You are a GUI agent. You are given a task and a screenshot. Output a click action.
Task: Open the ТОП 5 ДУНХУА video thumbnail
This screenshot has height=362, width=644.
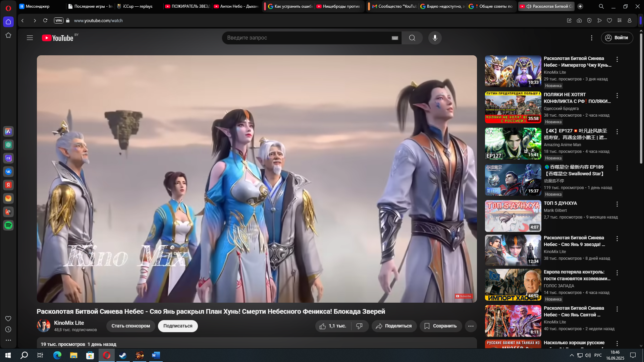(513, 216)
